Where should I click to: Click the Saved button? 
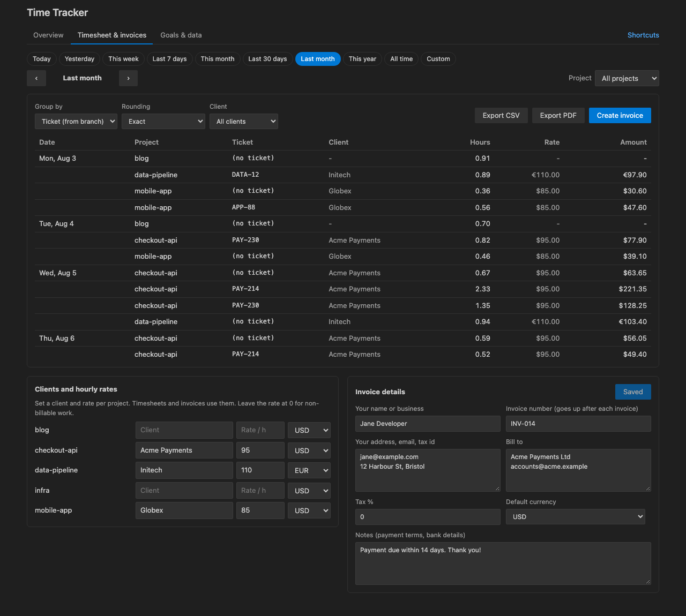633,392
